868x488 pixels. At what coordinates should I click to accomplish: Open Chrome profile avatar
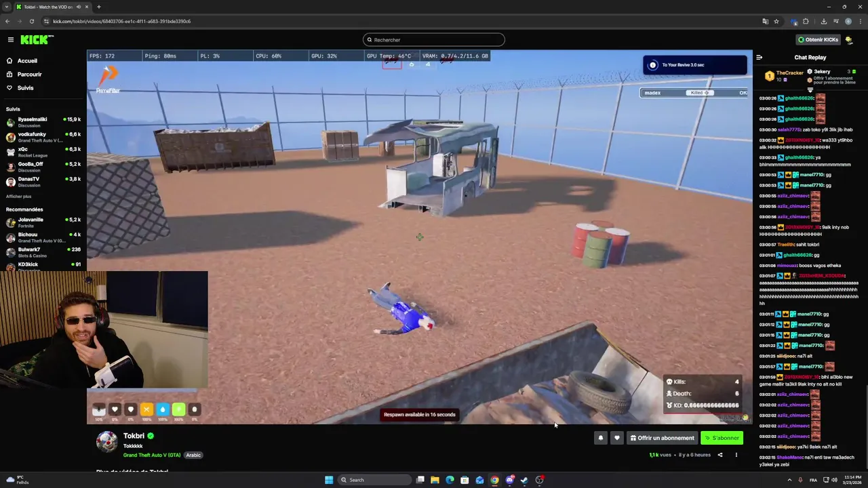(848, 21)
